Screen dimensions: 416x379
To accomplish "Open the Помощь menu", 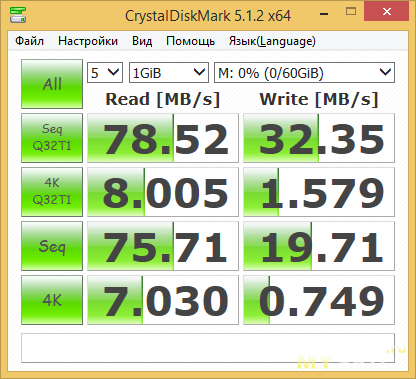I will tap(190, 41).
